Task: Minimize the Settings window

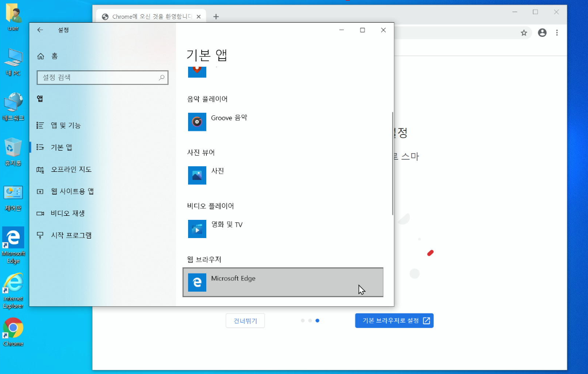Action: point(342,30)
